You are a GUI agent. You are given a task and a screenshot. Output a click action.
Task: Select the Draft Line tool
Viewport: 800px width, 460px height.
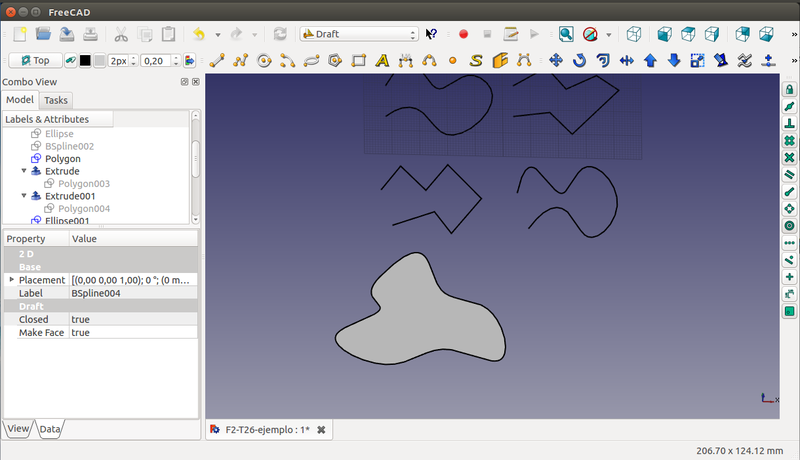point(216,61)
